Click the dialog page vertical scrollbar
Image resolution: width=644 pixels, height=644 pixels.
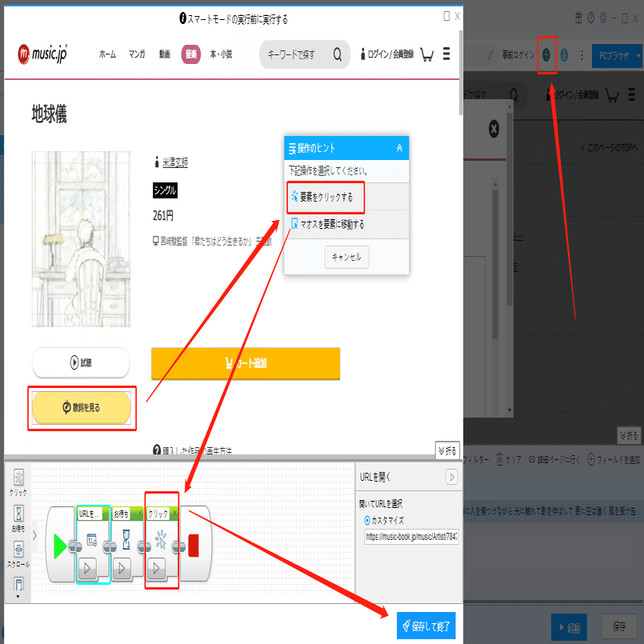pyautogui.click(x=461, y=74)
